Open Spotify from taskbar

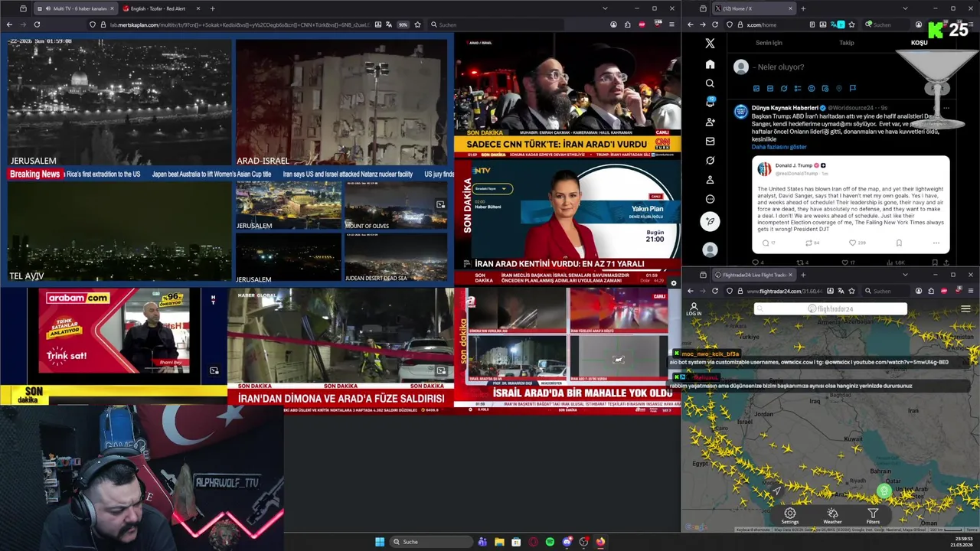pos(550,542)
